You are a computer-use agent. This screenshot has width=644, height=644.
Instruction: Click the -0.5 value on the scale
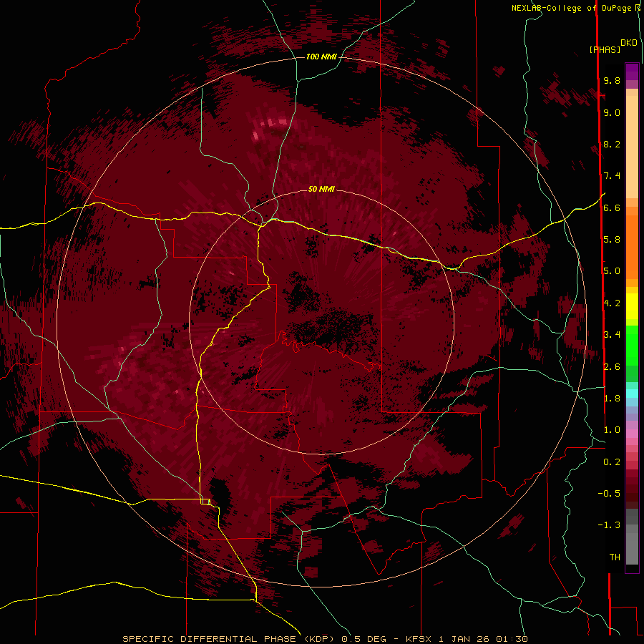point(609,494)
